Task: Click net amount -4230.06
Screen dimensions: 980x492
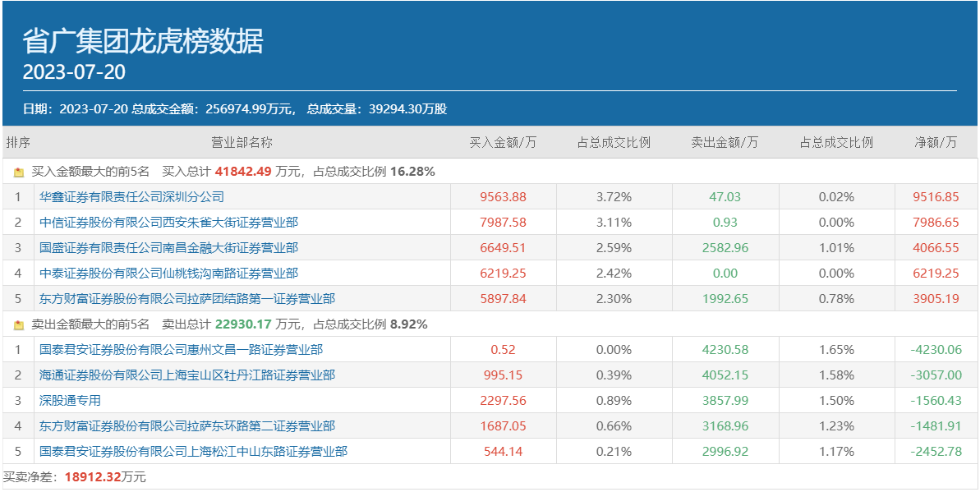Action: pyautogui.click(x=936, y=350)
